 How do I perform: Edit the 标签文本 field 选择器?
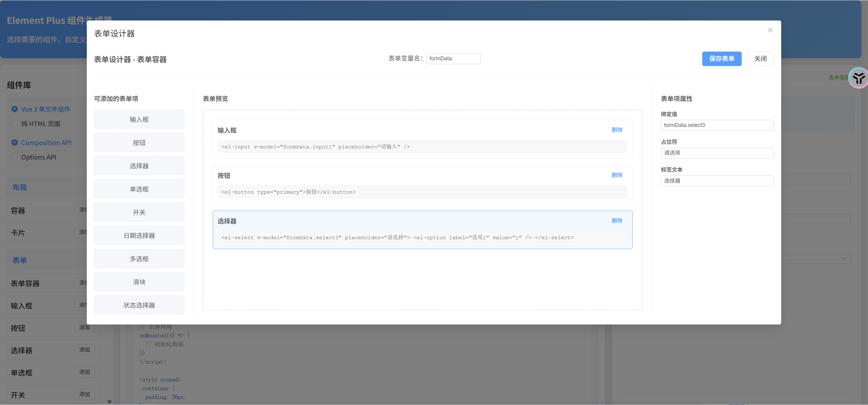tap(717, 181)
